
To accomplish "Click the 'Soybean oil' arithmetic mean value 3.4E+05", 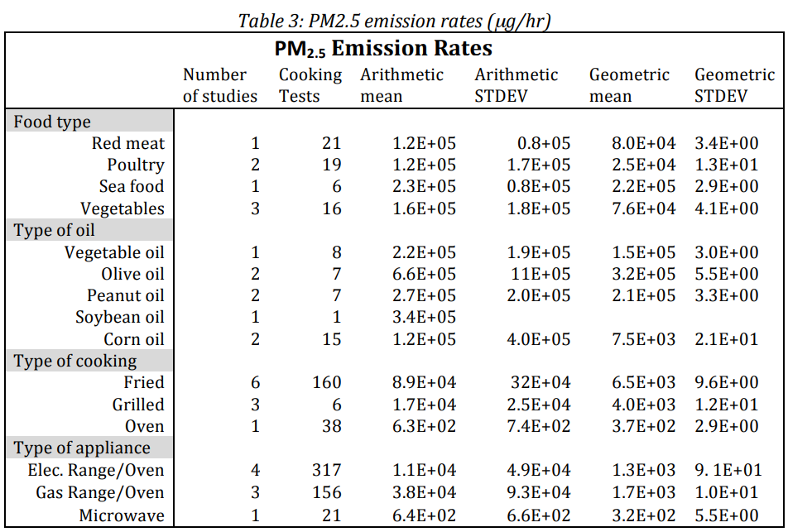I will (x=424, y=317).
